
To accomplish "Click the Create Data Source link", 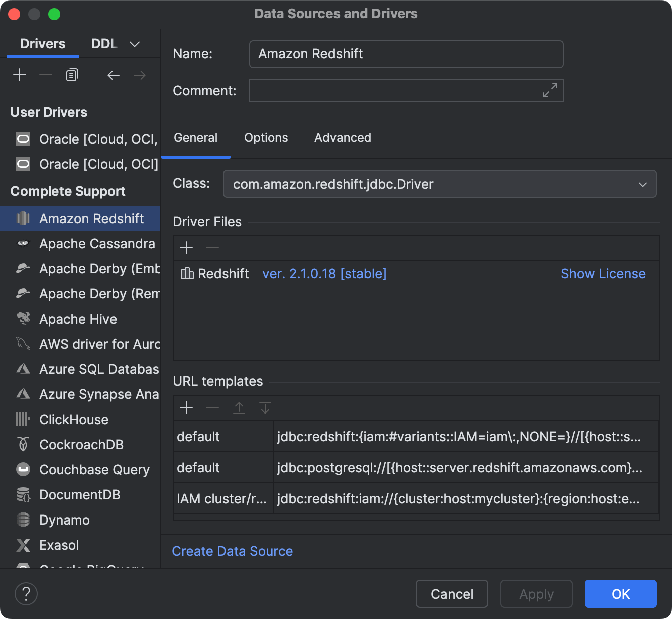I will pyautogui.click(x=232, y=551).
